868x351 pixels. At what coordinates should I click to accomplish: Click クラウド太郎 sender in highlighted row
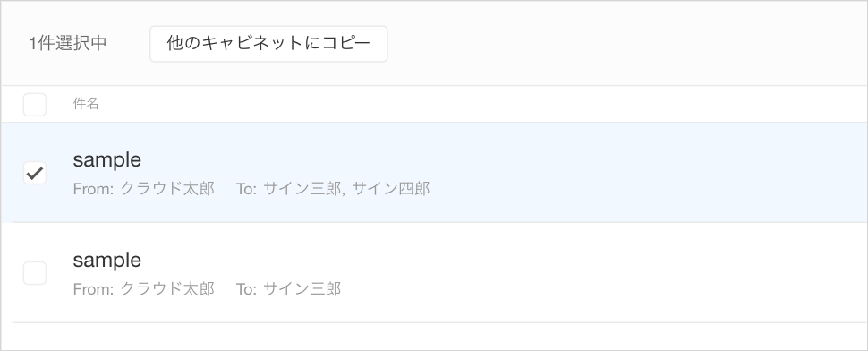pyautogui.click(x=167, y=189)
